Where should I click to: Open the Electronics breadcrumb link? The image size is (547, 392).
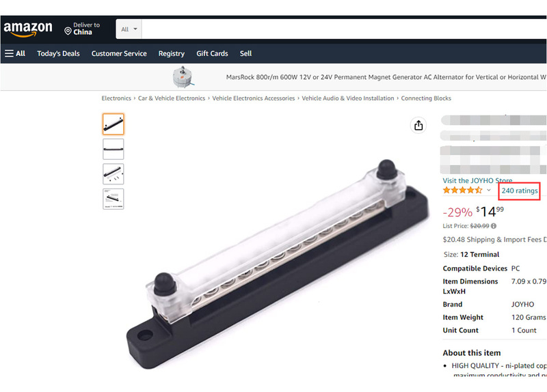point(116,98)
